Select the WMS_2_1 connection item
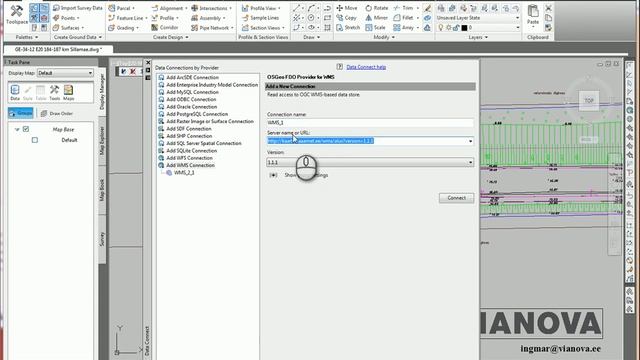The width and height of the screenshot is (640, 360). [180, 173]
